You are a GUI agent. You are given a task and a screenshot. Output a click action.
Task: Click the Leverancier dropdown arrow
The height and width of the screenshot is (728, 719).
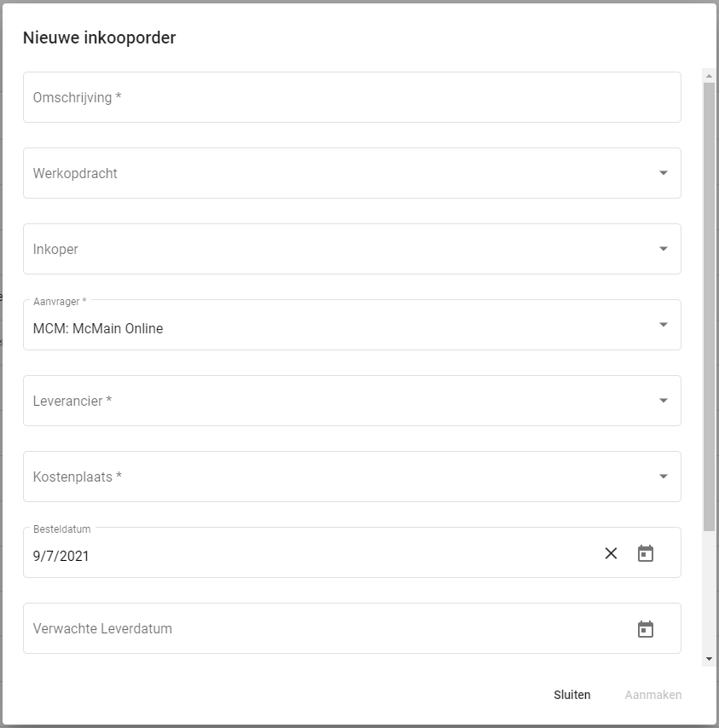(x=664, y=401)
